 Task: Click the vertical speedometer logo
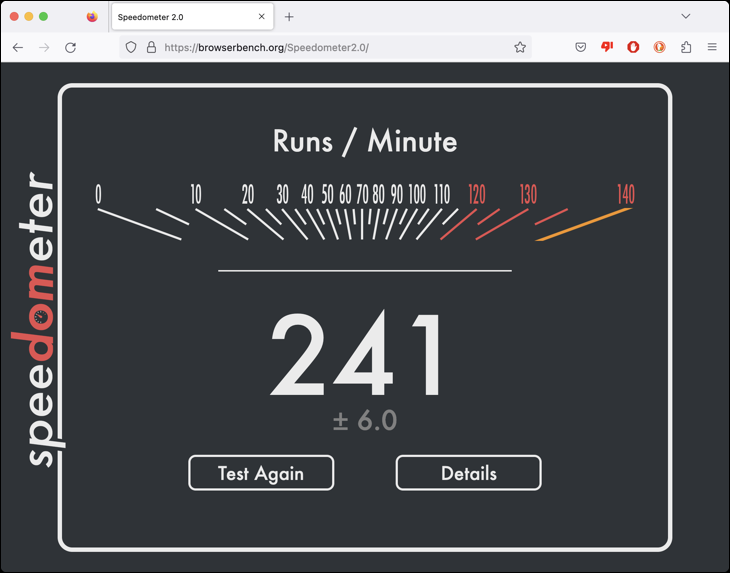(x=37, y=319)
